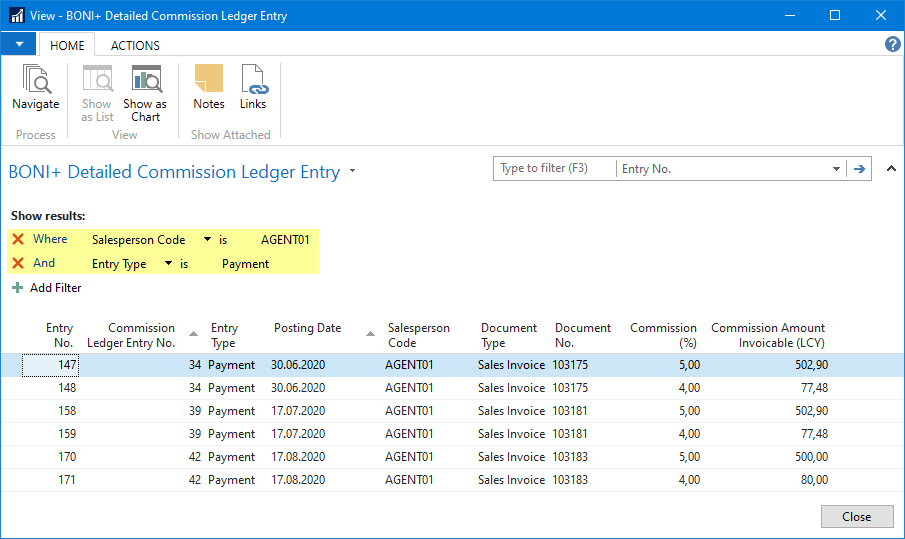Maximize the Detailed Commission Ledger Entry window
905x539 pixels.
[x=835, y=15]
